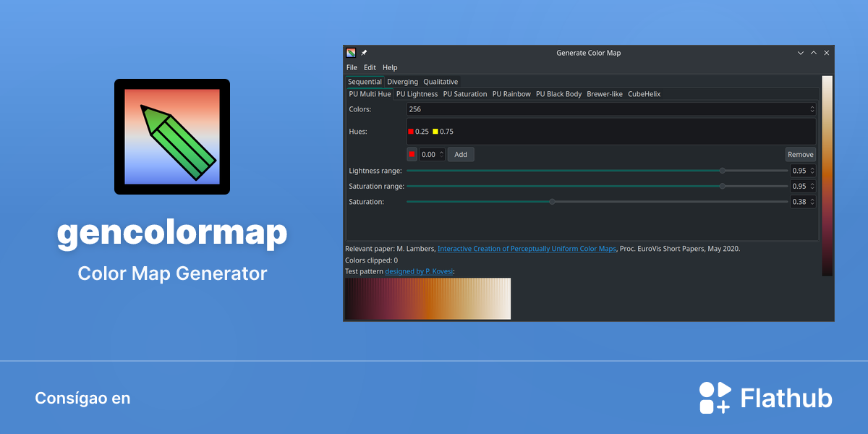
Task: Click the Saturation range 0.95 spinbox arrows
Action: click(x=812, y=186)
